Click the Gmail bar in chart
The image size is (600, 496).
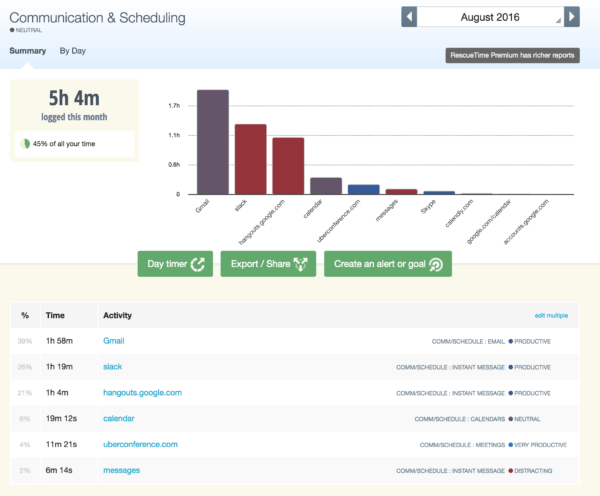coord(213,142)
